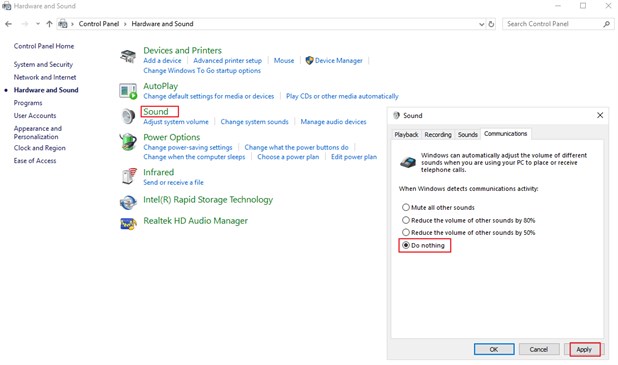Expand the chevron before Control Panel breadcrumb
This screenshot has height=365, width=618.
72,24
